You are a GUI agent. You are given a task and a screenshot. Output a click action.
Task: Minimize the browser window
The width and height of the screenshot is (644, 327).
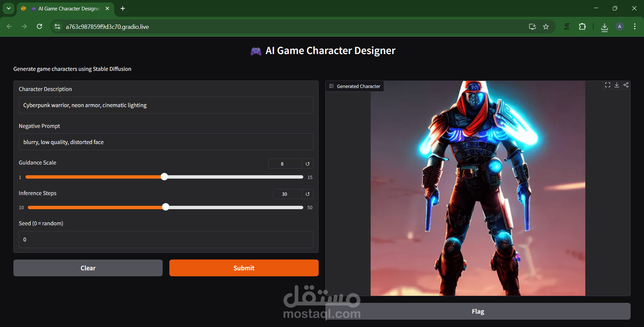(x=596, y=8)
